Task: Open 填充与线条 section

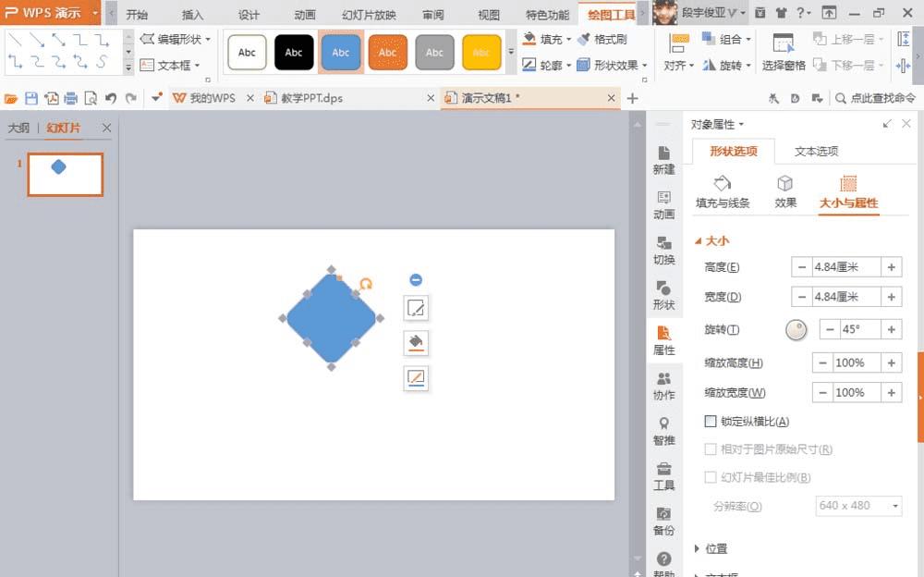Action: pos(723,191)
